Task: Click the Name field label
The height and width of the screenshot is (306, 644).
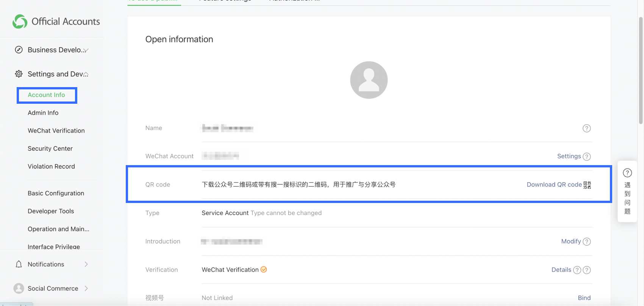Action: click(154, 128)
